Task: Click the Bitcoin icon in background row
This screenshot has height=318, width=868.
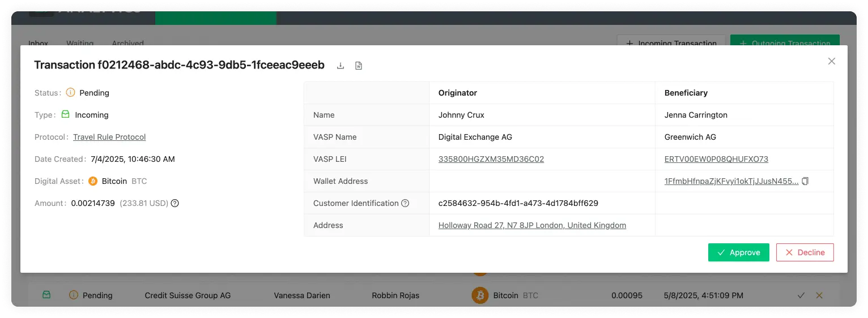Action: coord(480,295)
